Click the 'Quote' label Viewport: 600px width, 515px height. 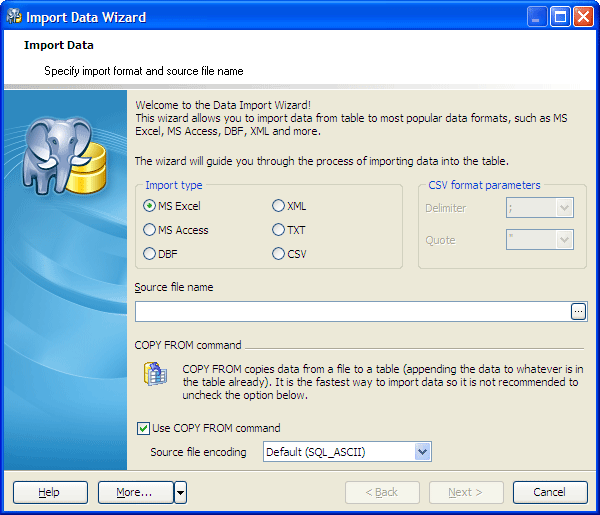440,240
